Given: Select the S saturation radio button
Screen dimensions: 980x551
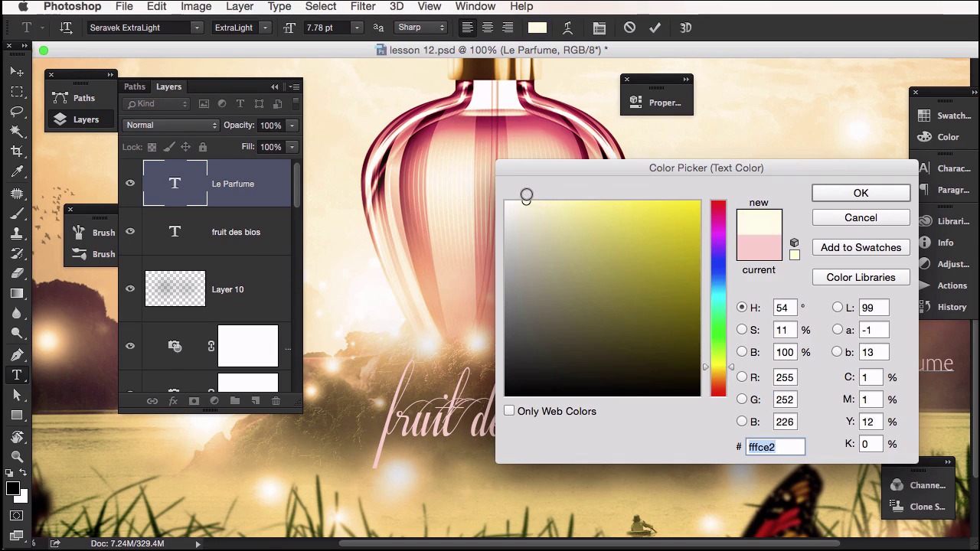Looking at the screenshot, I should [x=742, y=330].
